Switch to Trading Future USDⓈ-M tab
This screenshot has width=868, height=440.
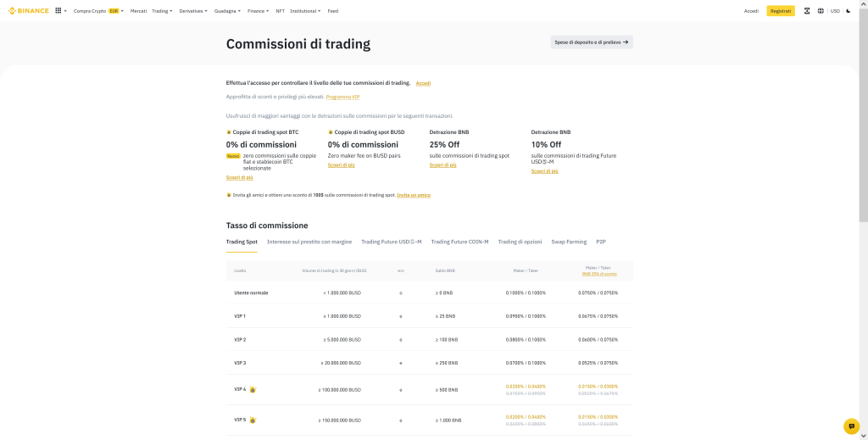(391, 242)
